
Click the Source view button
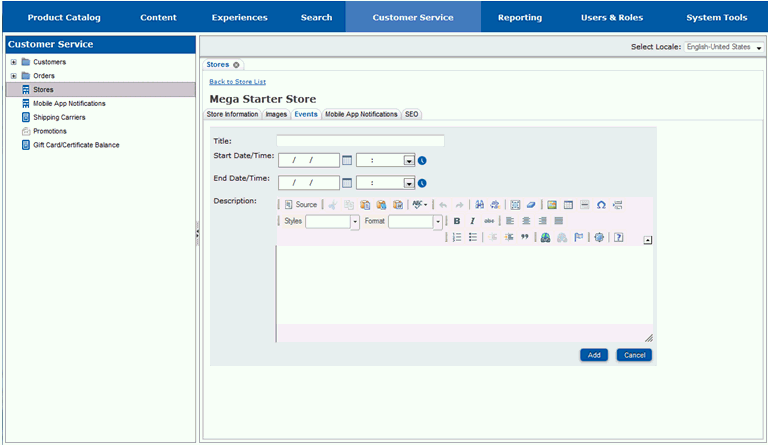(x=300, y=205)
